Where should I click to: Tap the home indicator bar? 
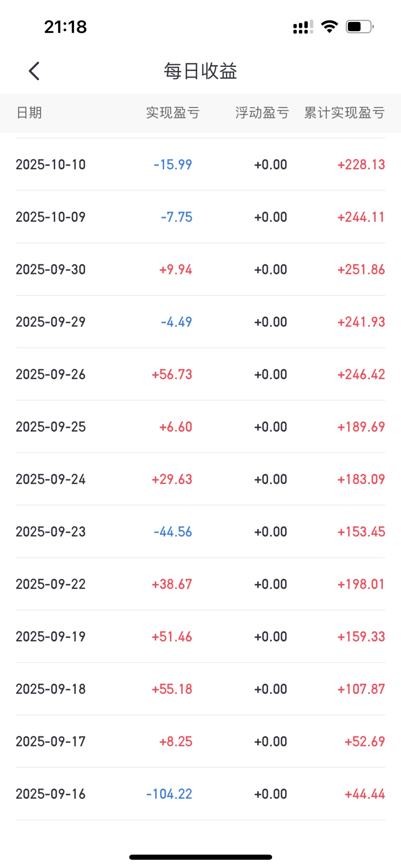tap(200, 857)
